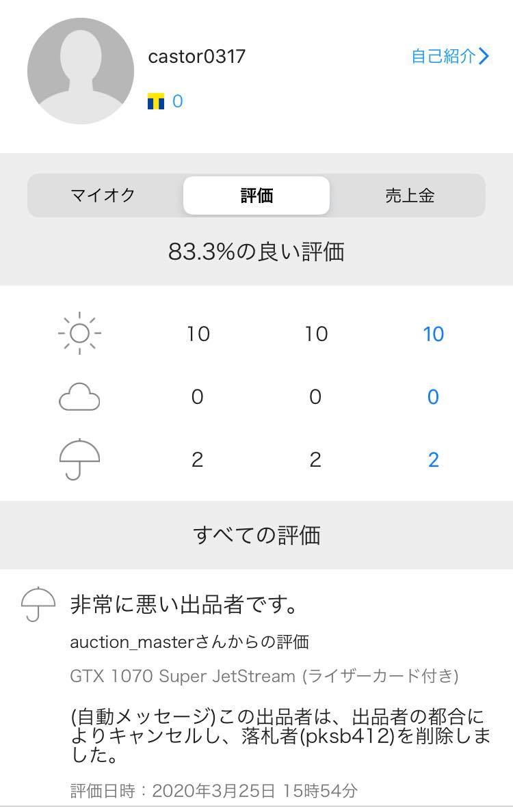Open the 非常に悪い出品者です review title
The width and height of the screenshot is (513, 812).
point(183,604)
